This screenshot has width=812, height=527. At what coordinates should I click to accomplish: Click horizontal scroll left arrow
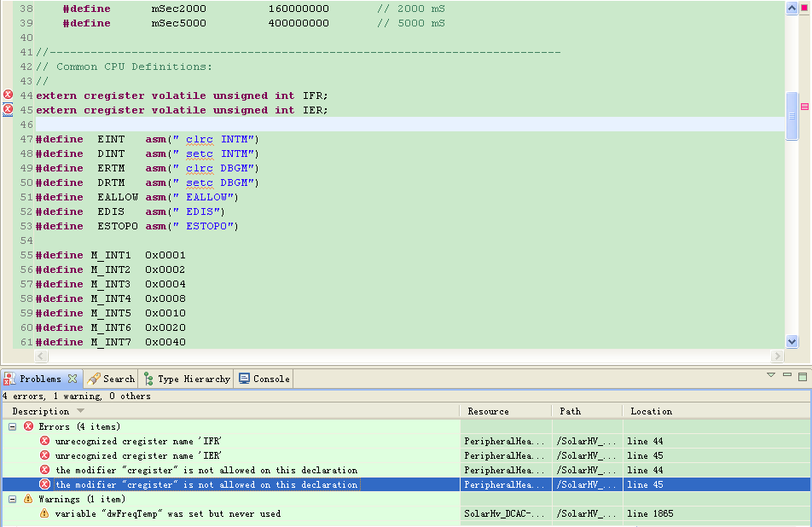(42, 356)
